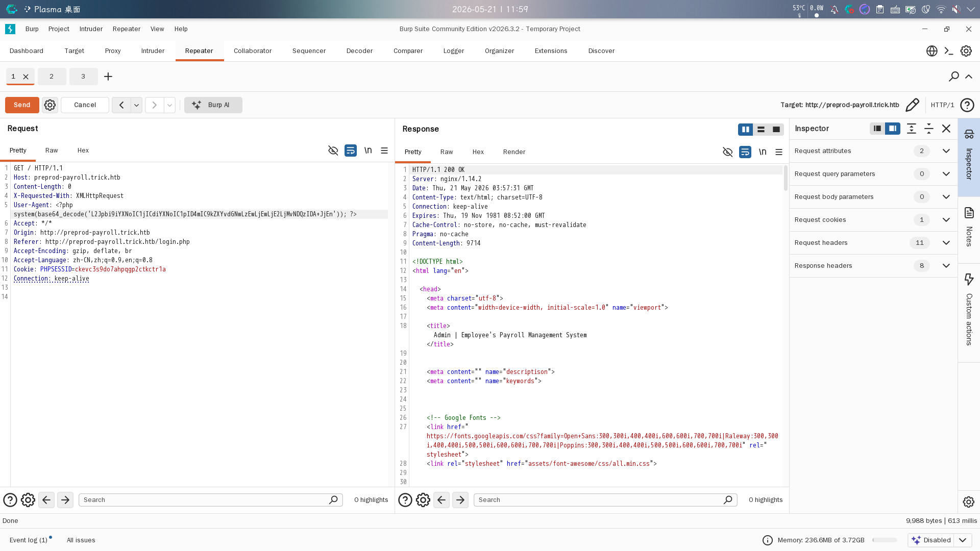Switch to top-bottom request/response layout
980x551 pixels.
pyautogui.click(x=761, y=130)
